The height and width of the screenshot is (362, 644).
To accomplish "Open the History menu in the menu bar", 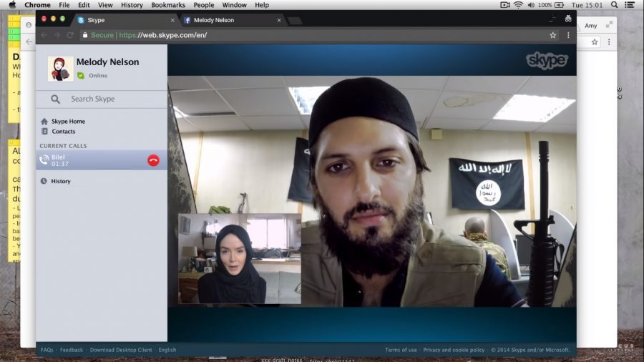I will [132, 5].
